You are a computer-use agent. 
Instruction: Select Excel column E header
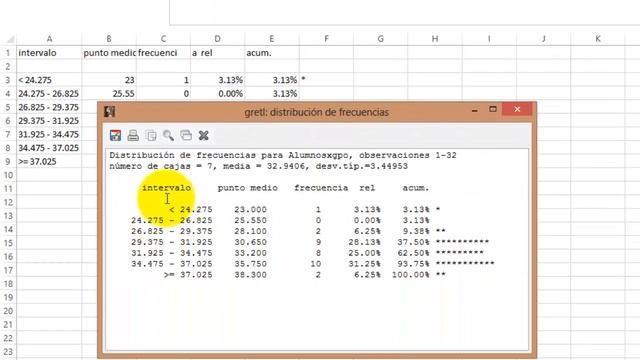point(272,39)
